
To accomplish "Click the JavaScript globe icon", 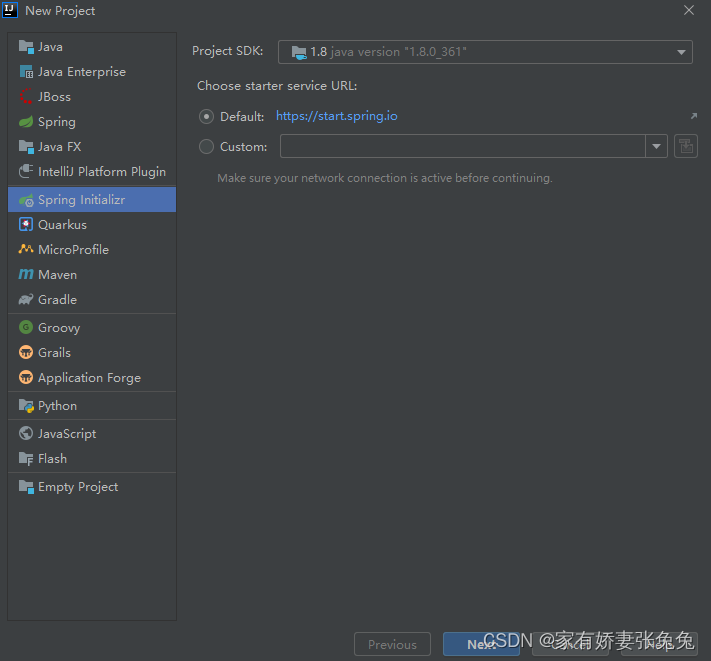I will pos(26,433).
